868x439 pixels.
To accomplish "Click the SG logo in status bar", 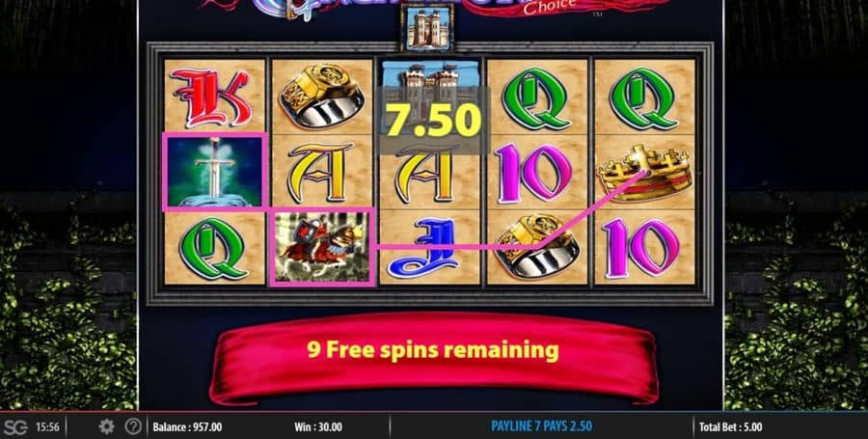I will tap(15, 426).
